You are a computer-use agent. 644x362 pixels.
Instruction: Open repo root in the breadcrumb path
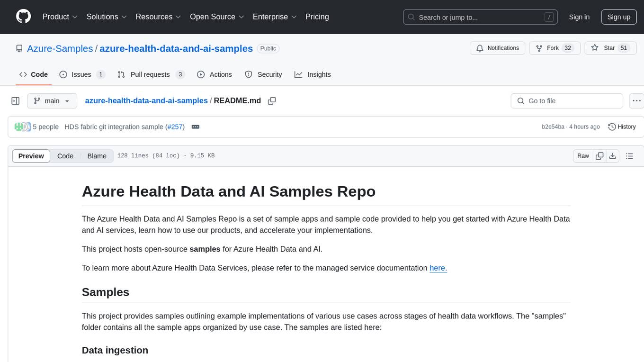(146, 100)
